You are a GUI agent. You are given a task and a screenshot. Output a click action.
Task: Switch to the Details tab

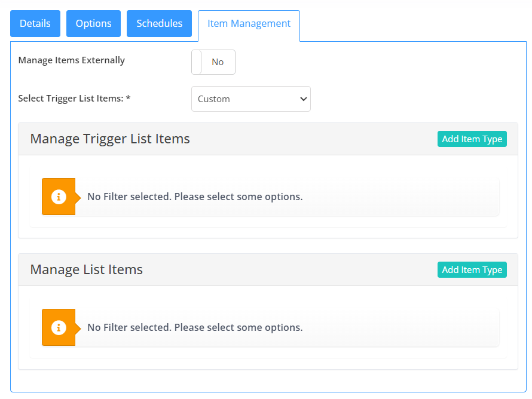pos(35,23)
